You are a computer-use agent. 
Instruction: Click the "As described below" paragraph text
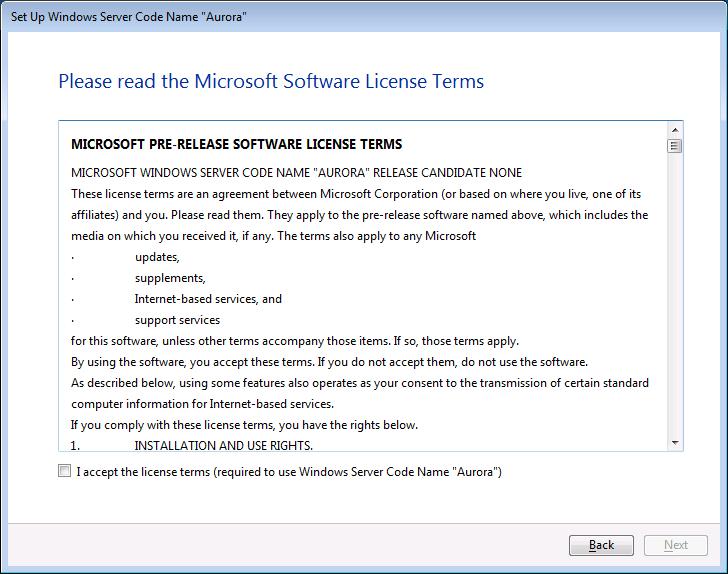pos(360,383)
